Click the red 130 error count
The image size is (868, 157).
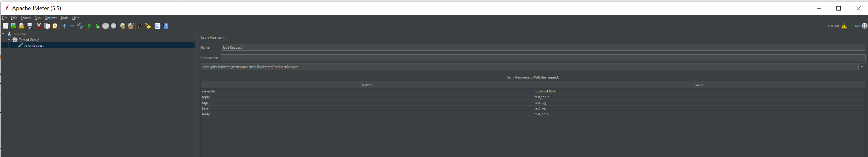(851, 26)
